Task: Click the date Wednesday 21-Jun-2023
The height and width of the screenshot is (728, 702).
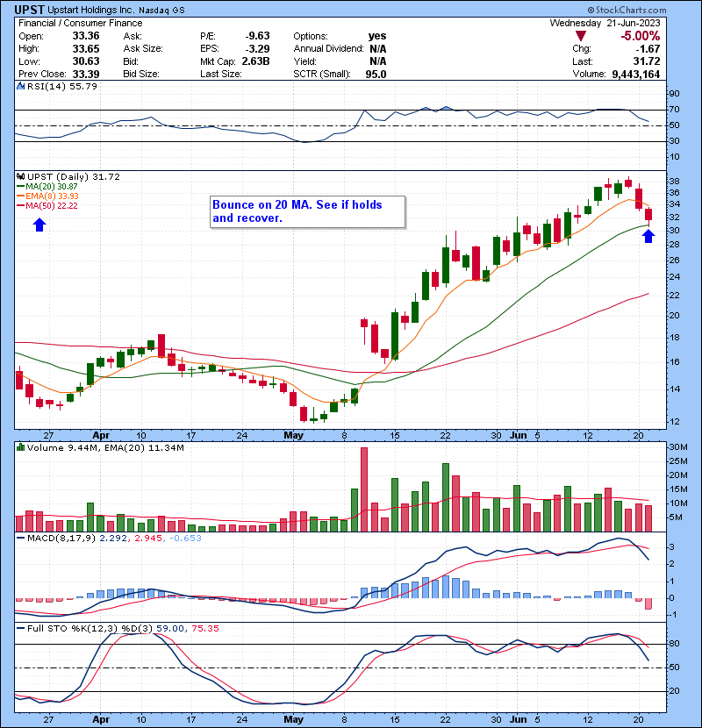Action: [605, 23]
